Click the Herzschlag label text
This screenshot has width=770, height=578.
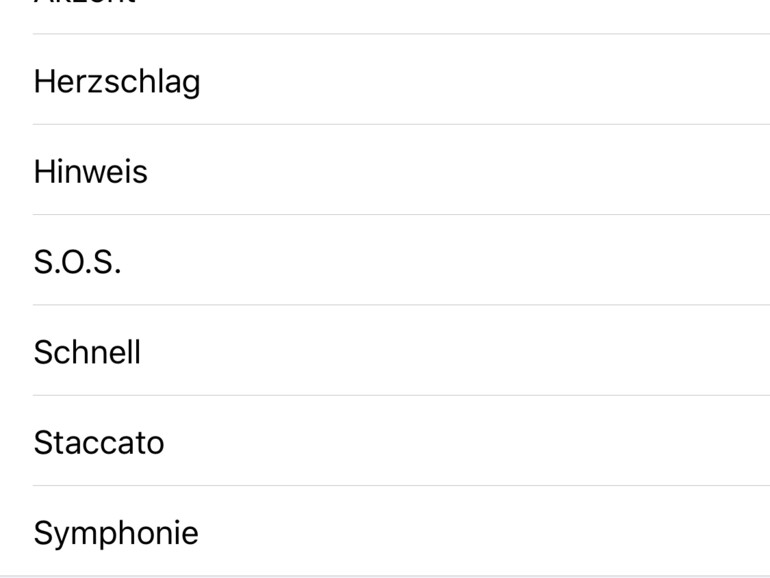tap(117, 81)
